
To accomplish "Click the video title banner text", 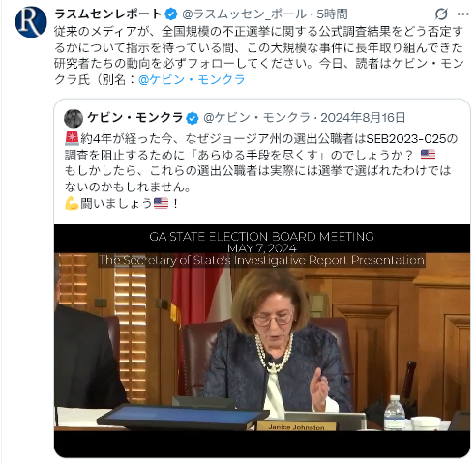I will click(x=261, y=248).
